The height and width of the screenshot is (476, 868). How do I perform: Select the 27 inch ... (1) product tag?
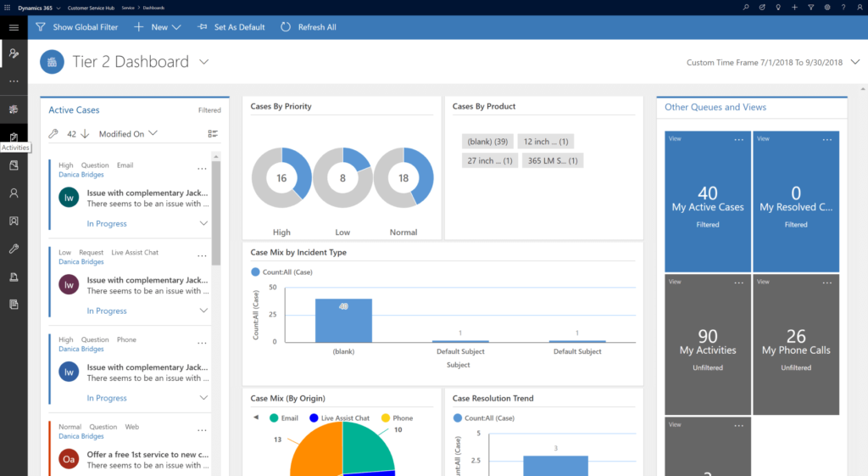click(x=490, y=160)
